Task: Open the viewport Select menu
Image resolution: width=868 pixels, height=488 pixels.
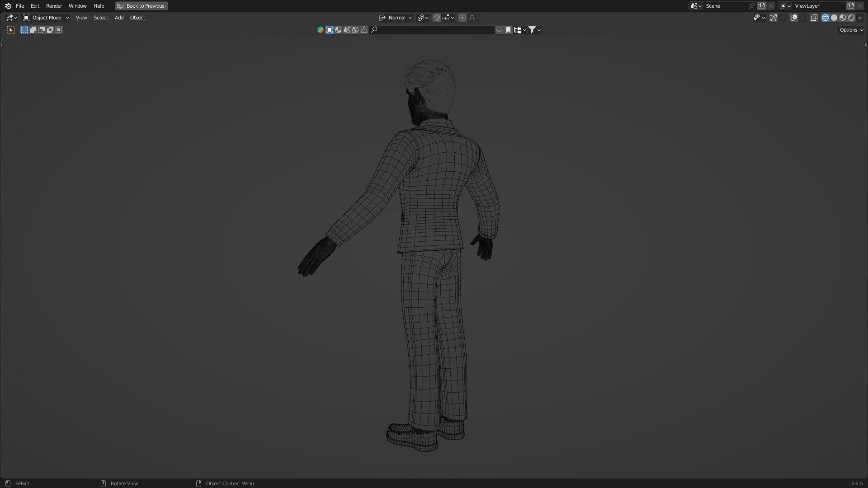Action: (x=101, y=18)
